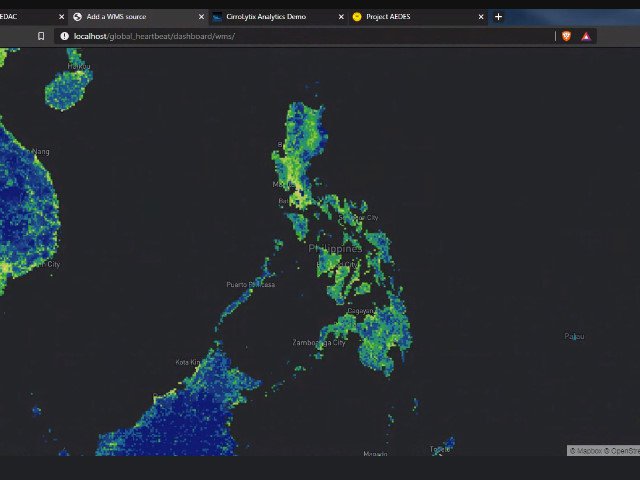Viewport: 640px width, 480px height.
Task: Click the Kota Kinabalu map label
Action: coord(188,362)
